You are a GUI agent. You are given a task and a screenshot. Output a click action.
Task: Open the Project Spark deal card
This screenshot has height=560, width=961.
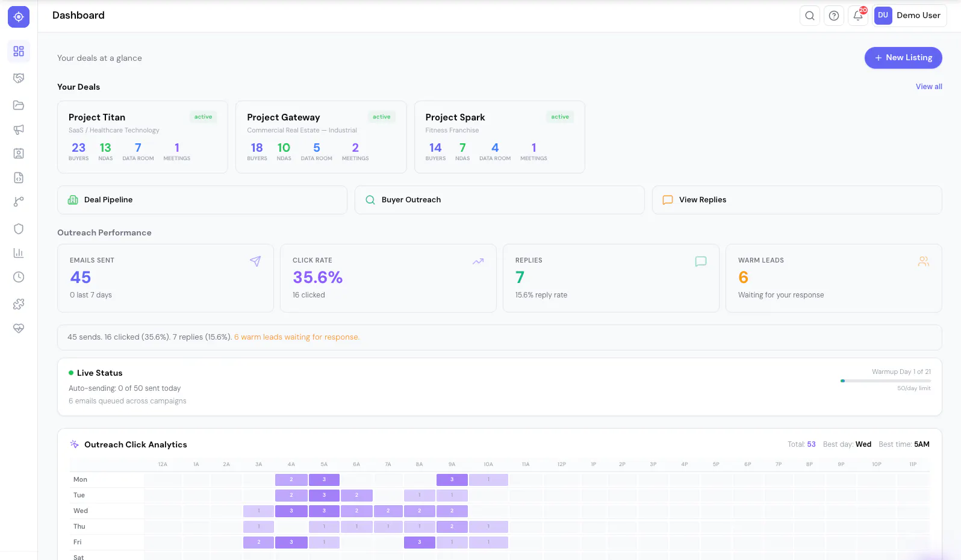point(500,137)
